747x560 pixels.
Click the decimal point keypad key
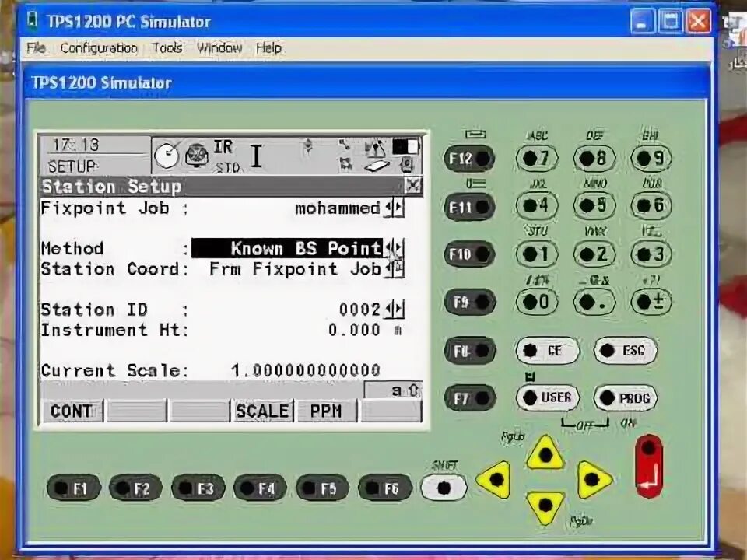[x=594, y=302]
